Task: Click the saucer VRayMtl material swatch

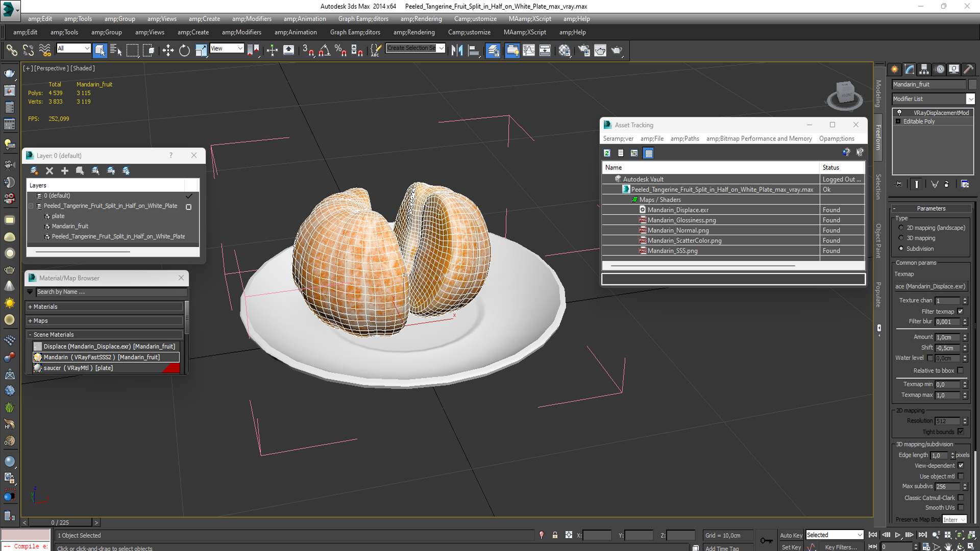Action: [38, 368]
